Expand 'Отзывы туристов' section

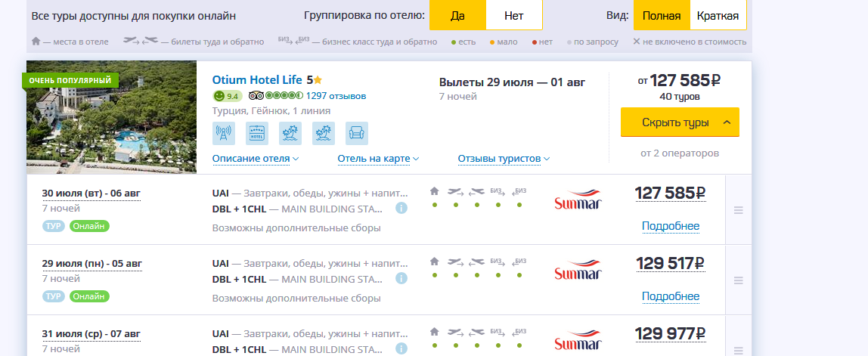point(504,159)
